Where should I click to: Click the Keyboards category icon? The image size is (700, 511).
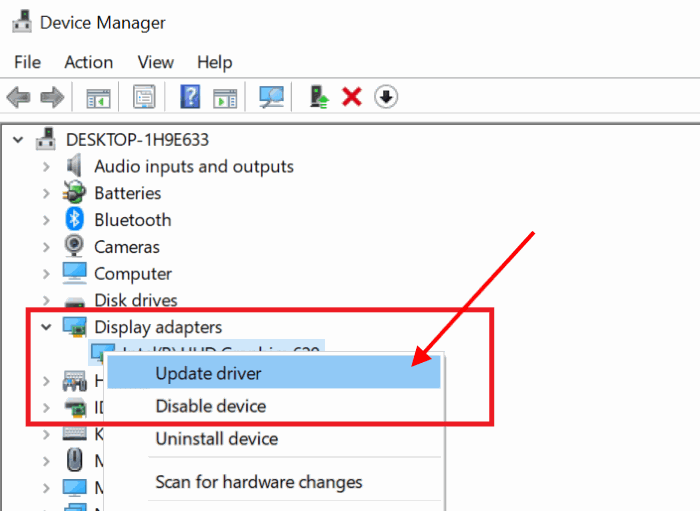[x=75, y=433]
